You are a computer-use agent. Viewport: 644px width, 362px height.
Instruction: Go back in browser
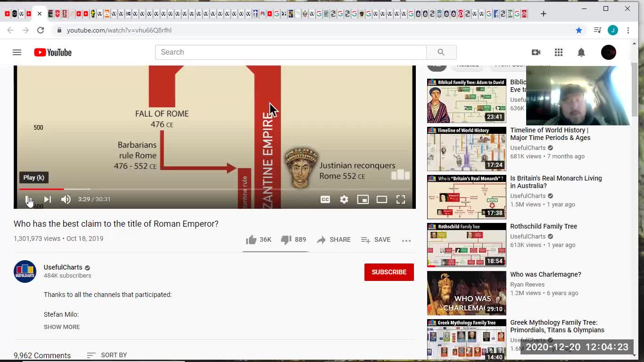10,30
